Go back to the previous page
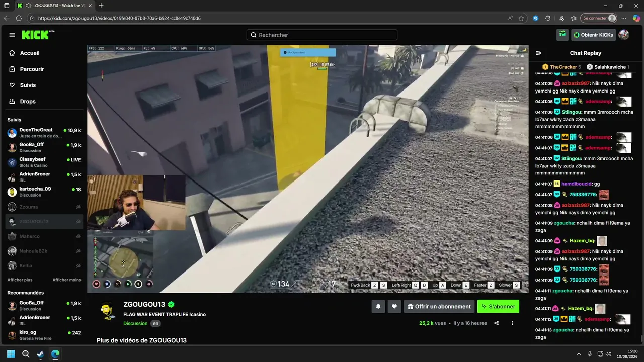The image size is (644, 362). (x=7, y=18)
